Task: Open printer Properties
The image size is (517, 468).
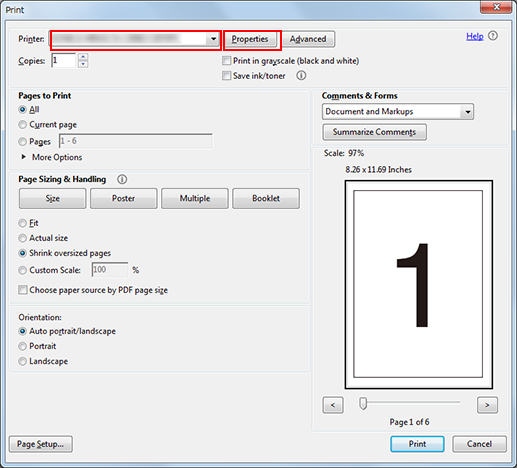Action: 250,39
